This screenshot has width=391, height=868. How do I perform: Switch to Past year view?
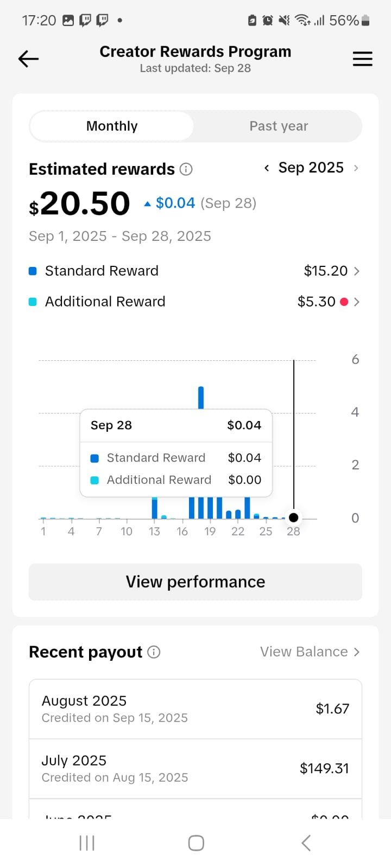[279, 126]
